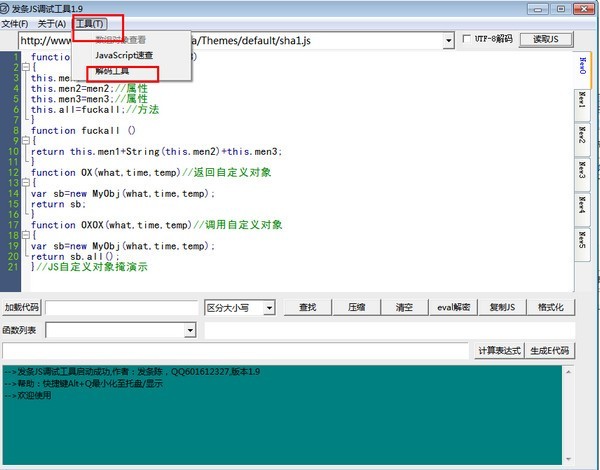This screenshot has width=600, height=470.
Task: Click the 查找 button
Action: pyautogui.click(x=308, y=307)
